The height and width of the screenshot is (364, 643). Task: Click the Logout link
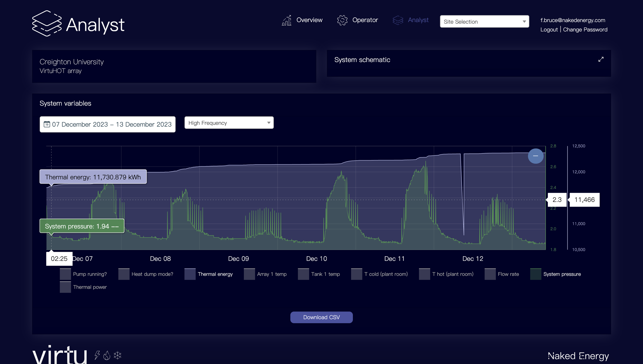click(549, 30)
